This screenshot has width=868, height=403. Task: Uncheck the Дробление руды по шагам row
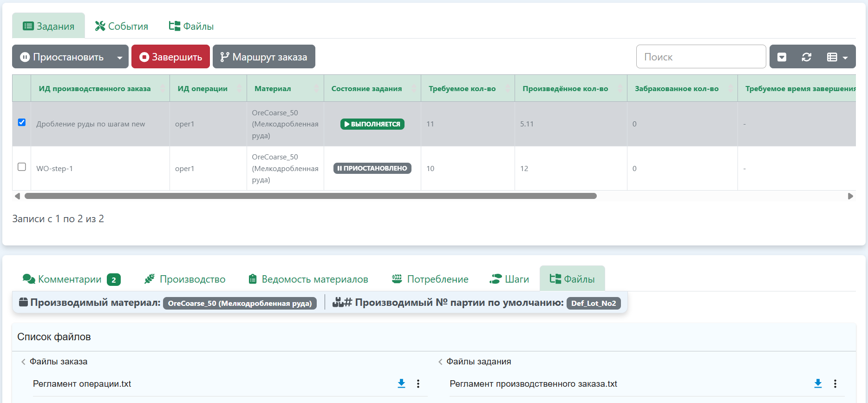(x=22, y=122)
